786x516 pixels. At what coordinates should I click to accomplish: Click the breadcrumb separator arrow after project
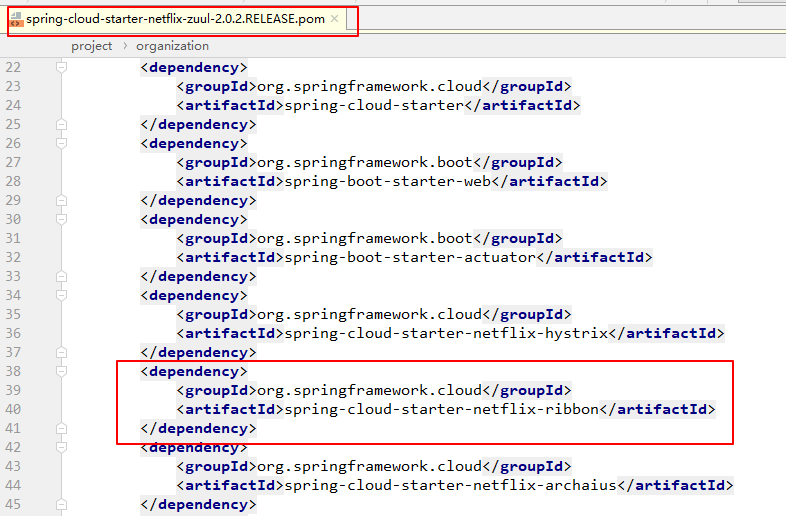(125, 46)
